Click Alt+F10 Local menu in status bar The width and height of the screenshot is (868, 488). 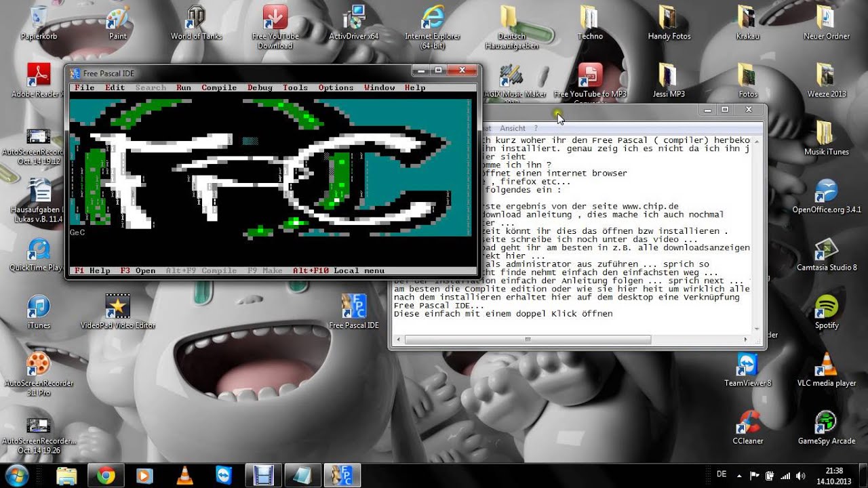[x=338, y=270]
